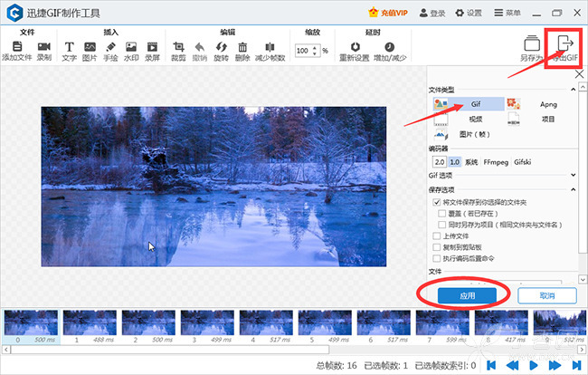Click the 旋转 (rotate) tool icon
Viewport: 588px width, 375px height.
(221, 47)
